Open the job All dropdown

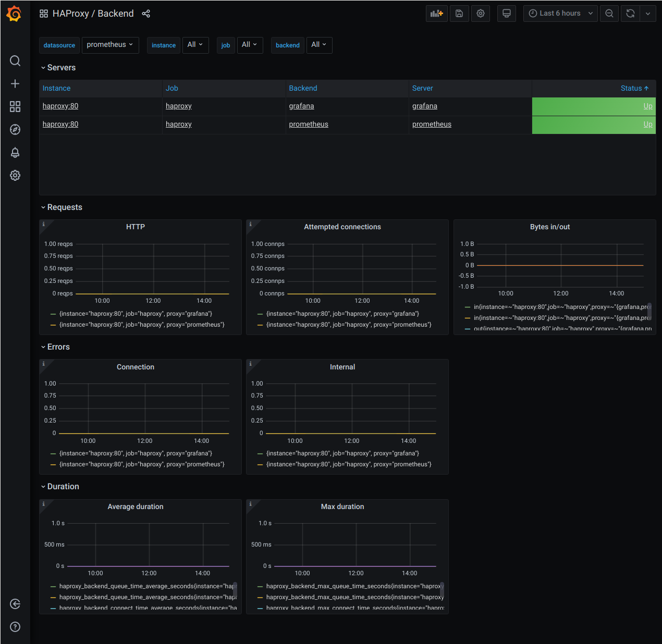(250, 45)
